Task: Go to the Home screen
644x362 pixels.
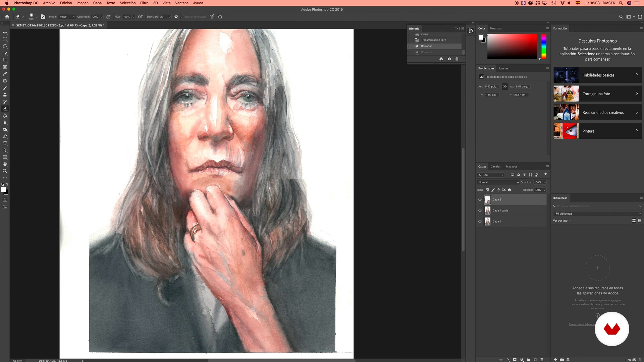Action: tap(7, 17)
